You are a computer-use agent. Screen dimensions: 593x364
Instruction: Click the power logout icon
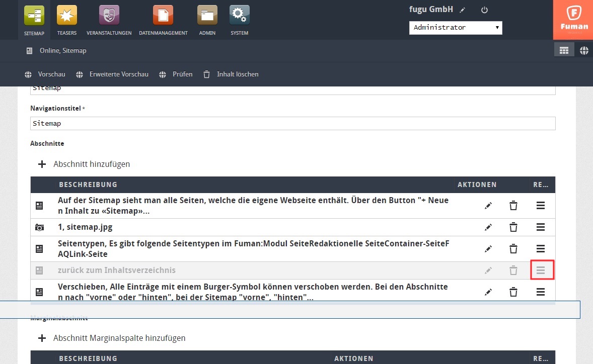(484, 10)
